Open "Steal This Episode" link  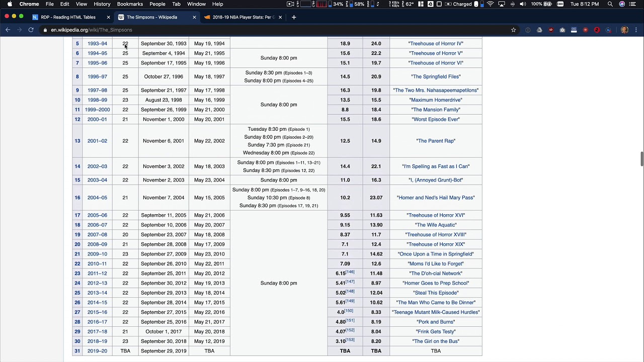click(436, 293)
